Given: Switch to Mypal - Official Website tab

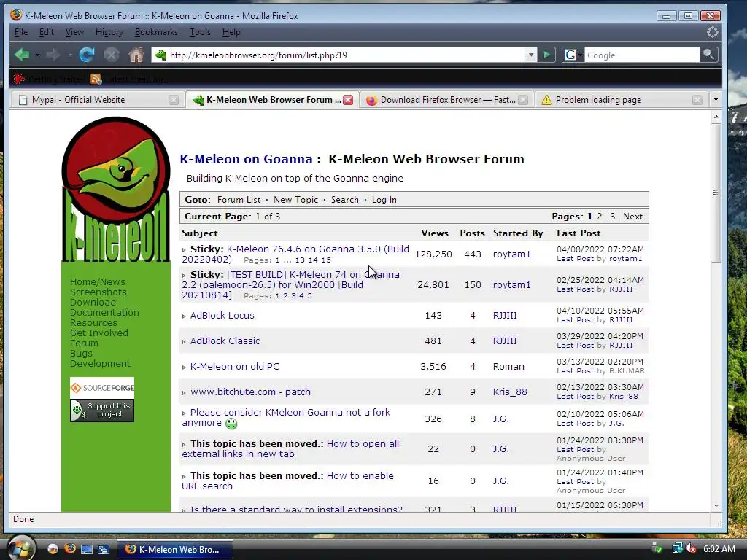Looking at the screenshot, I should (97, 100).
